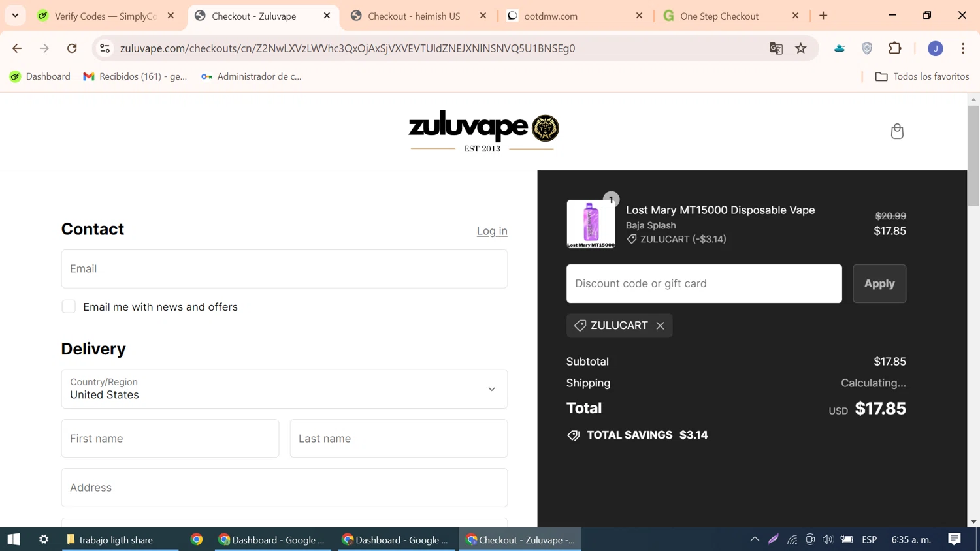This screenshot has width=980, height=551.
Task: Open the Chrome profile avatar J
Action: (x=936, y=48)
